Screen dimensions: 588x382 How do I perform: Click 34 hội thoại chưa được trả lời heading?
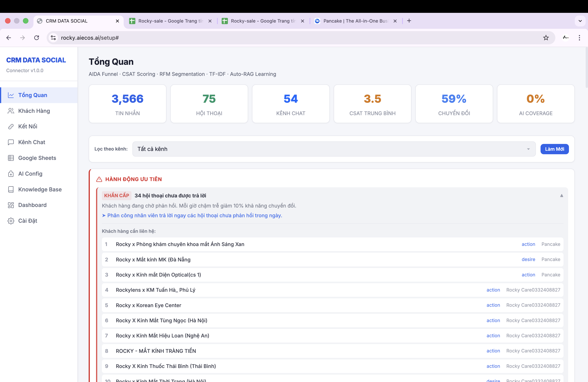170,195
